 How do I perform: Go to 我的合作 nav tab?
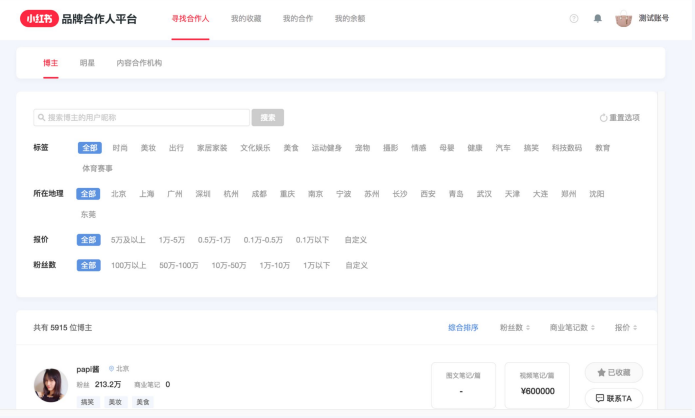tap(298, 19)
